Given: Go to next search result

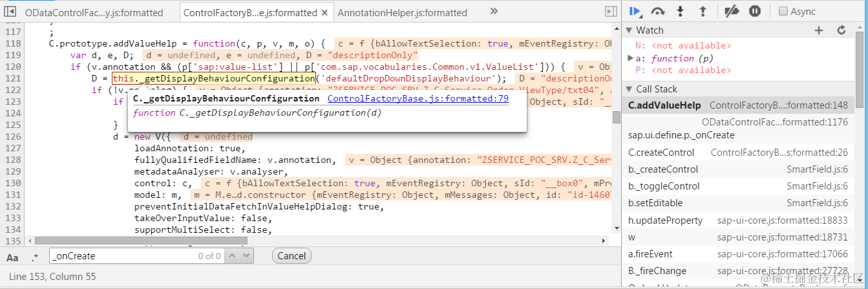Looking at the screenshot, I should pyautogui.click(x=246, y=256).
